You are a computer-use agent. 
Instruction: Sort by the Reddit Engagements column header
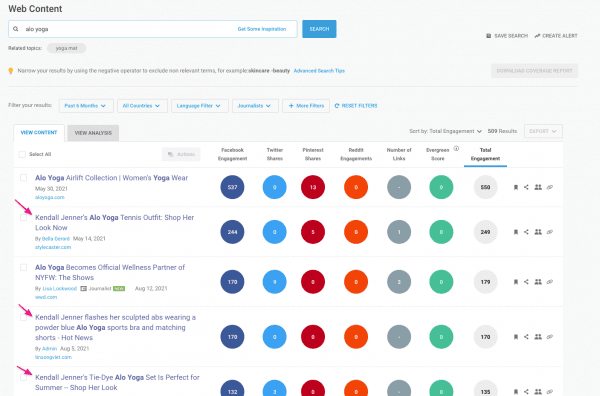tap(356, 154)
